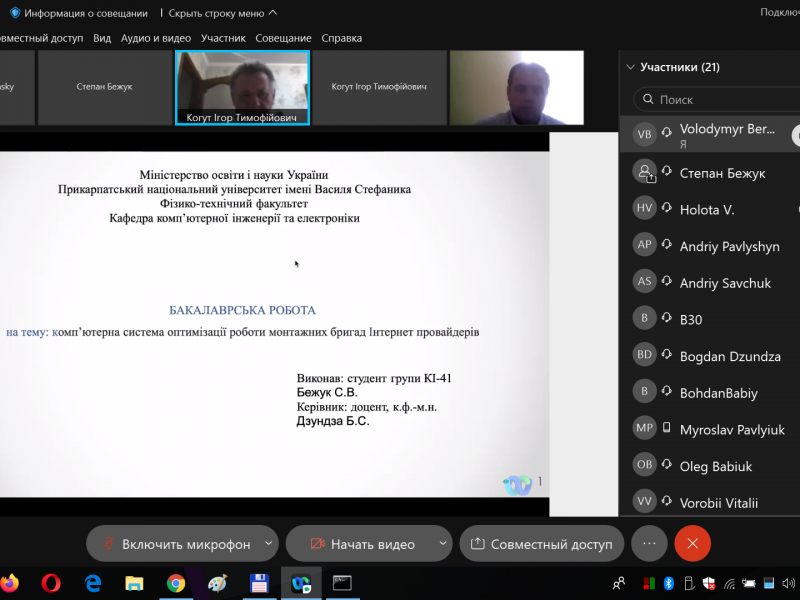Viewport: 800px width, 600px height.
Task: Open the more options ellipsis button
Action: pos(649,544)
